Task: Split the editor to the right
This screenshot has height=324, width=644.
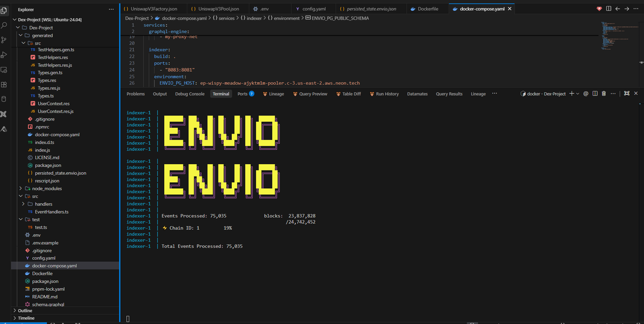Action: 608,9
